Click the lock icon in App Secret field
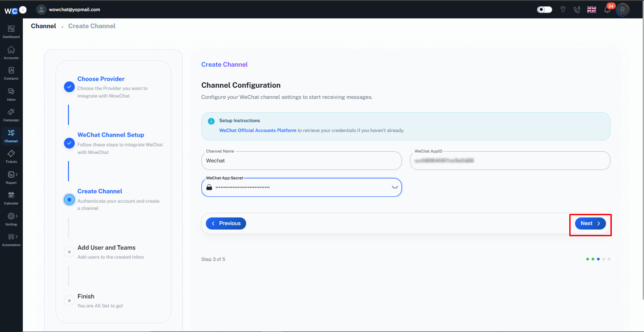This screenshot has height=332, width=644. tap(209, 187)
